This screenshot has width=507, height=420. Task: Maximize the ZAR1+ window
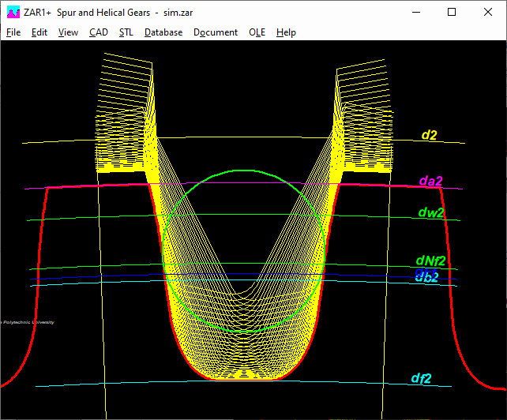pos(452,12)
